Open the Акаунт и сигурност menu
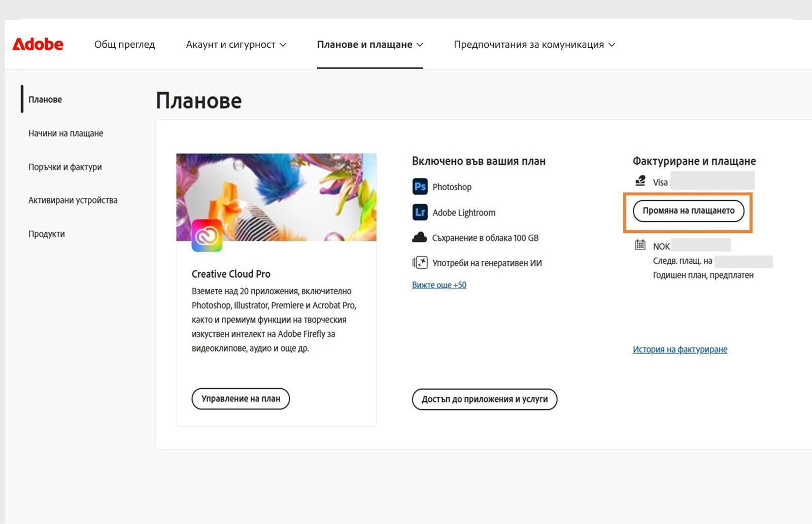The width and height of the screenshot is (812, 524). [236, 45]
